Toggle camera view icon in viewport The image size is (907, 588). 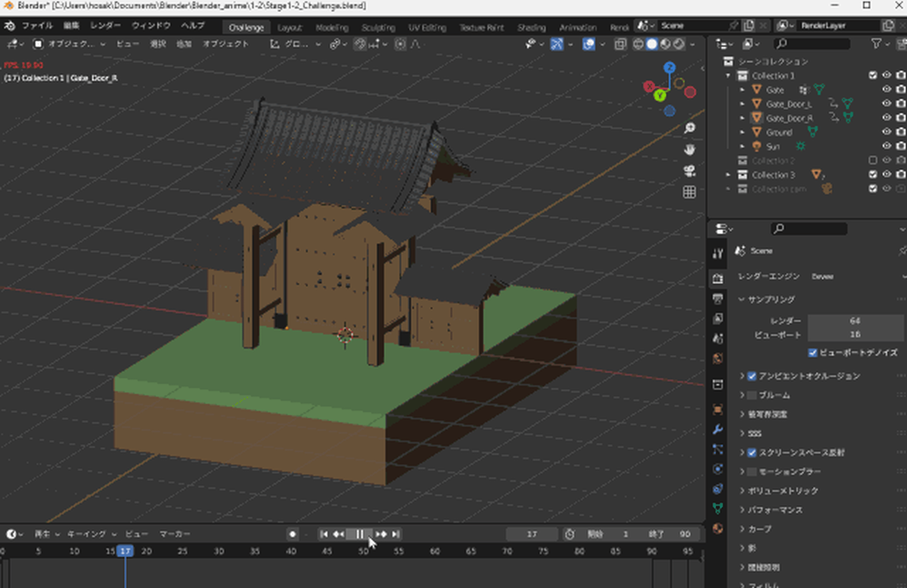tap(689, 171)
